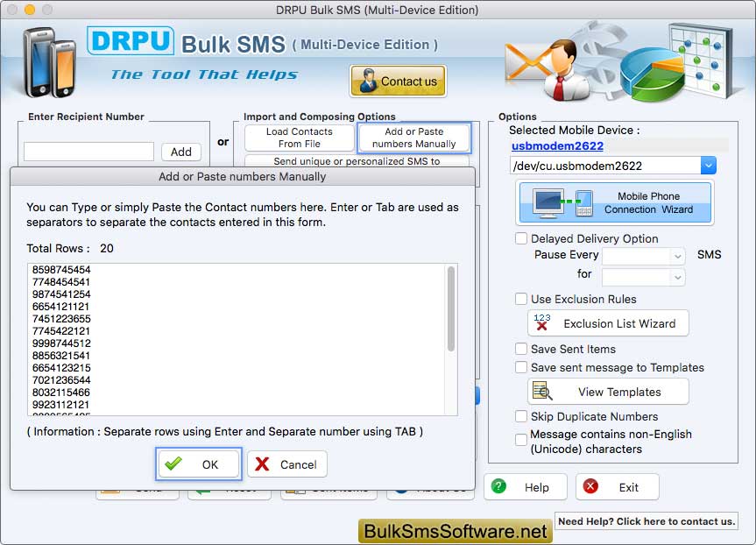
Task: Click the computer-phone connection wizard icon
Action: click(562, 202)
